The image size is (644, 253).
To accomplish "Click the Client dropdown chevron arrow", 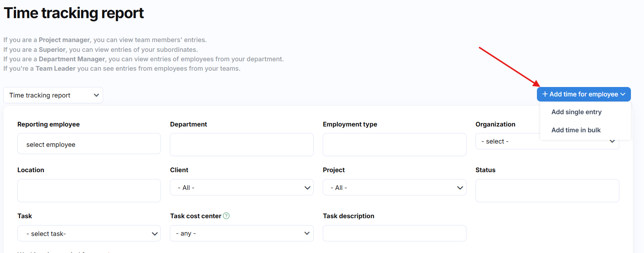I will (307, 188).
